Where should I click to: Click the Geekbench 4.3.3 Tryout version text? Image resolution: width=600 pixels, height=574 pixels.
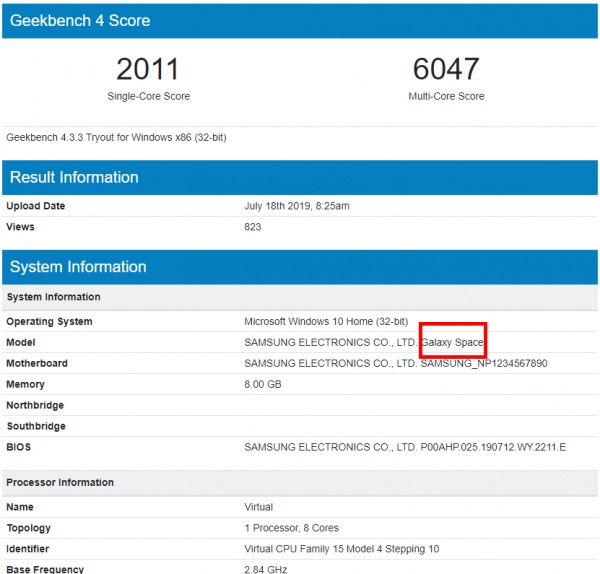(x=116, y=137)
